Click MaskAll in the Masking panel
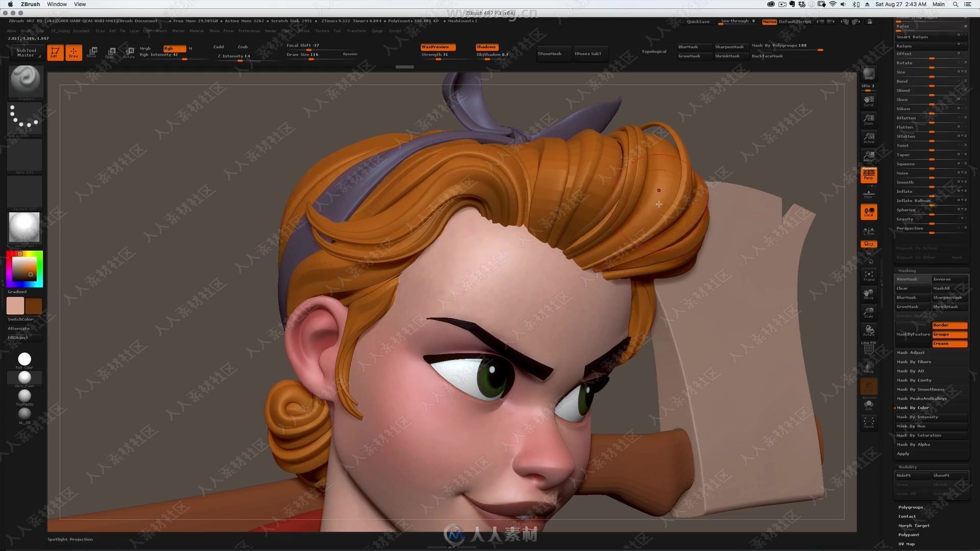Screen dimensions: 980x551 click(949, 288)
